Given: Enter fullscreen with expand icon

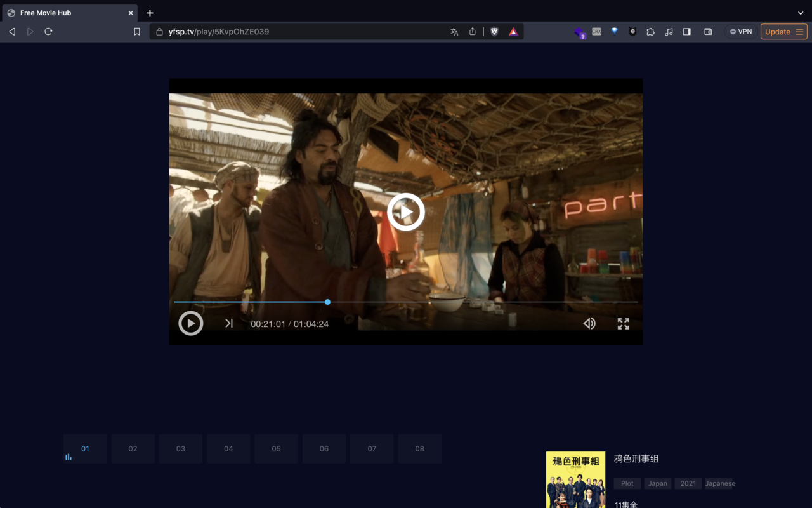Looking at the screenshot, I should tap(624, 324).
